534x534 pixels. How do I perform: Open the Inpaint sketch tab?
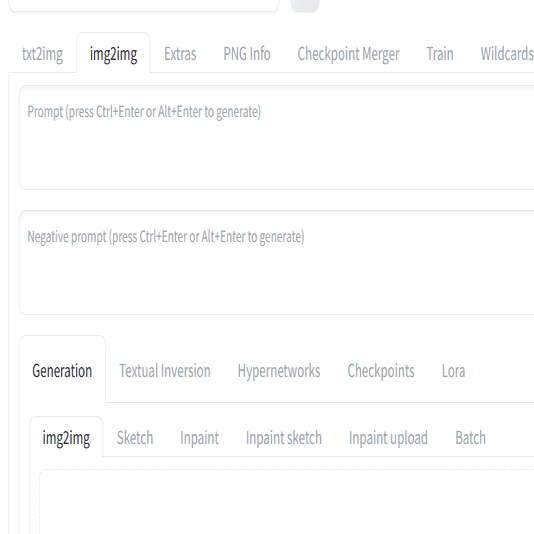click(x=284, y=438)
